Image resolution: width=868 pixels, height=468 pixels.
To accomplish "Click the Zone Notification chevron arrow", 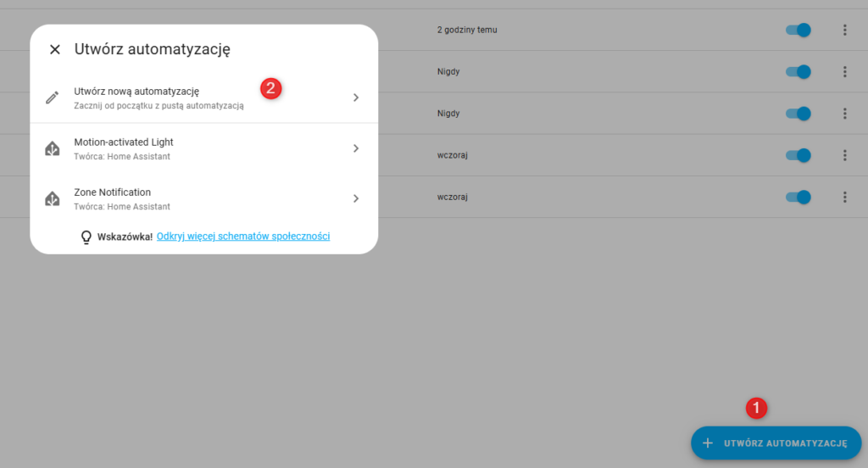I will click(x=356, y=198).
